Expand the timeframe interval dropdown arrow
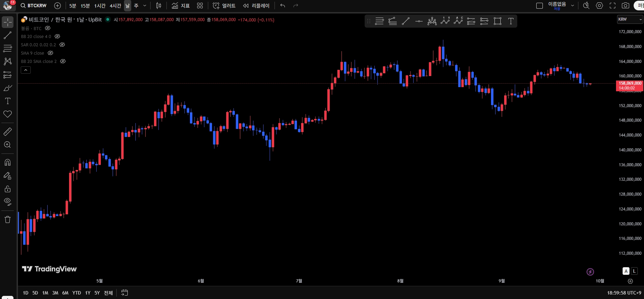 145,6
